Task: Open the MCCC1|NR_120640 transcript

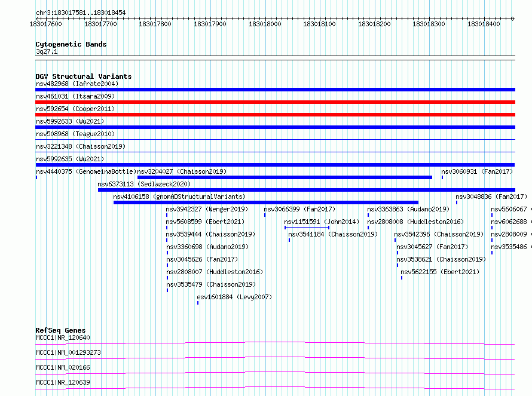Action: click(63, 337)
